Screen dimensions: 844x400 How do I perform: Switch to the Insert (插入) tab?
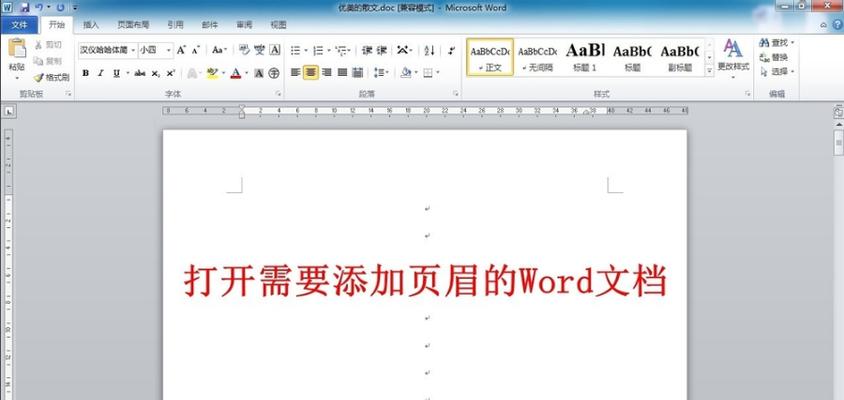click(x=91, y=25)
